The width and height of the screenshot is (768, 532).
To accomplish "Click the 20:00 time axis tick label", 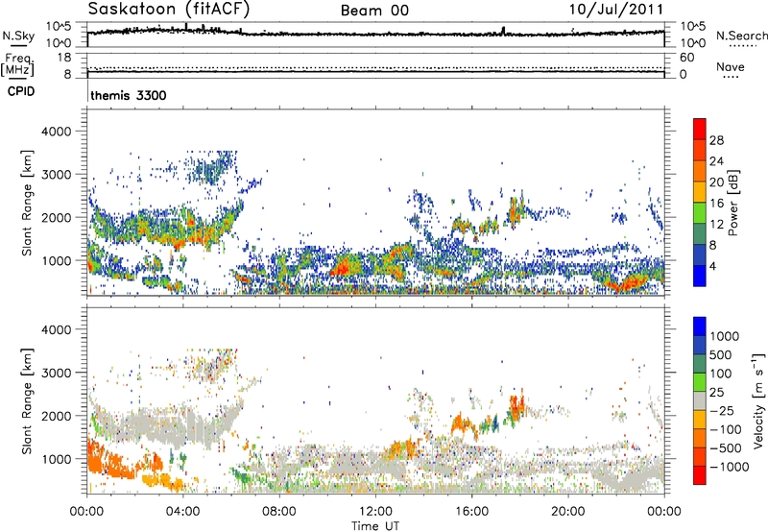I will pyautogui.click(x=568, y=511).
